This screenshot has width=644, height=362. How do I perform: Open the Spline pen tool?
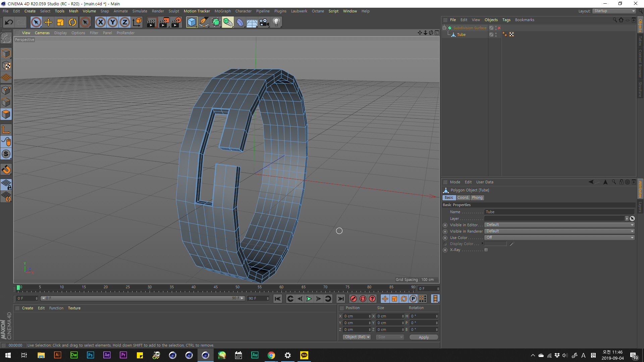coord(204,22)
